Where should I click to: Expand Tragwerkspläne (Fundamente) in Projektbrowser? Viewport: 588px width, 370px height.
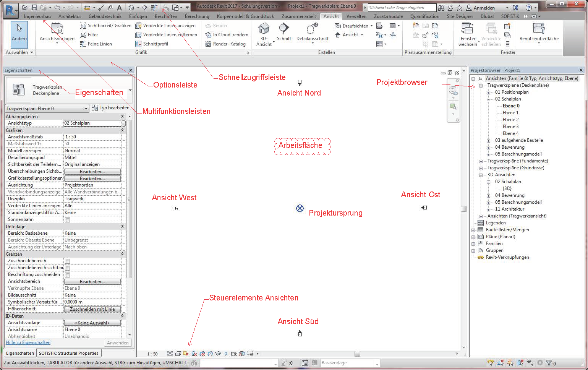(x=481, y=161)
